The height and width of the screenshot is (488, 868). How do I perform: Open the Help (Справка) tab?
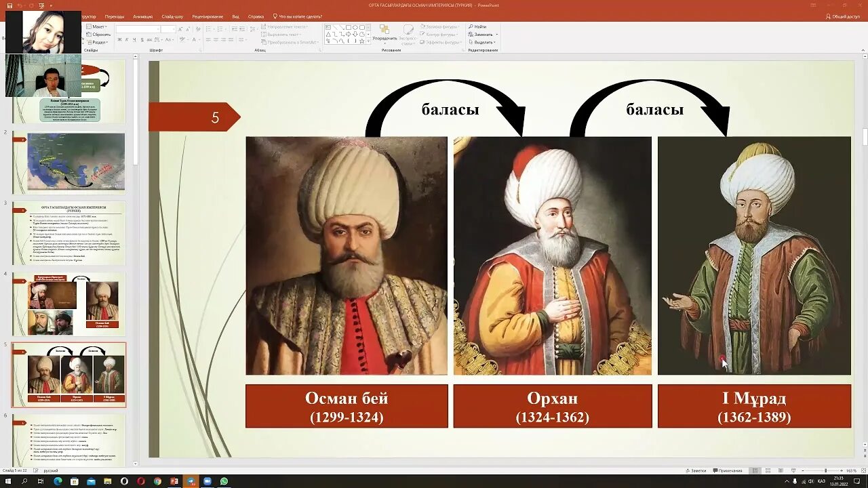click(x=256, y=16)
